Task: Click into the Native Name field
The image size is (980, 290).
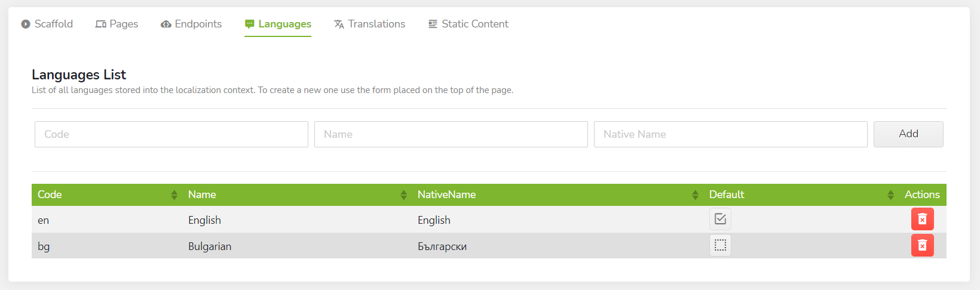Action: pos(730,135)
